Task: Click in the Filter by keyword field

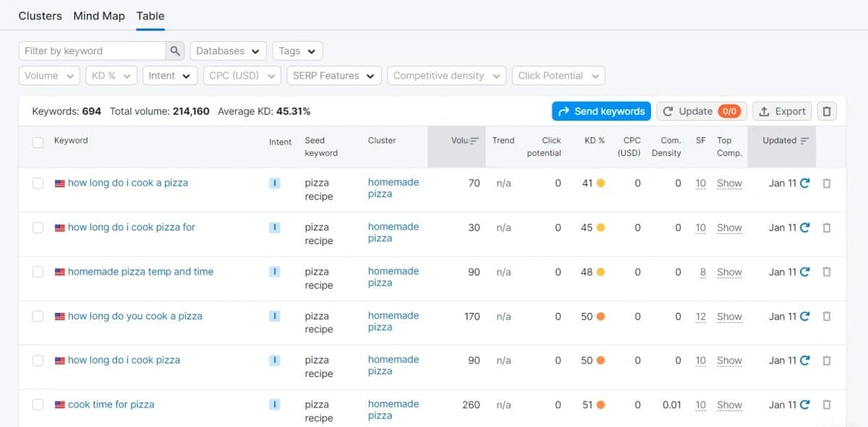Action: tap(93, 51)
